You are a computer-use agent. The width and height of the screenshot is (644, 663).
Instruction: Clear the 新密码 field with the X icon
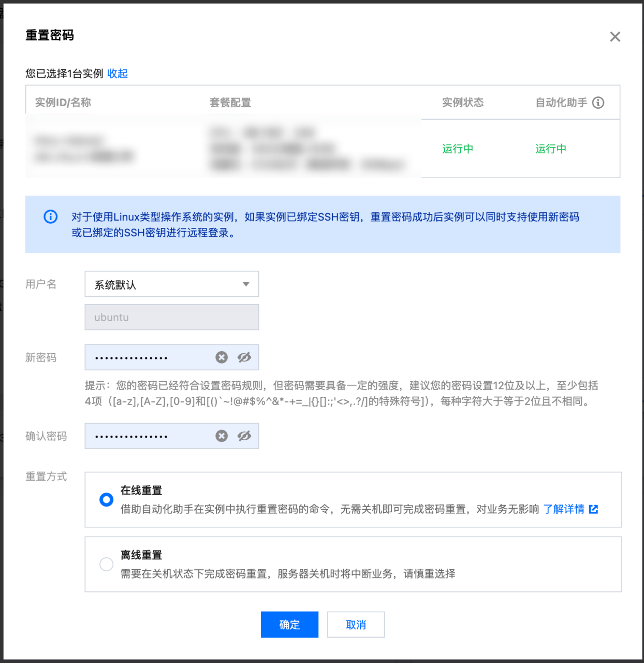(222, 357)
